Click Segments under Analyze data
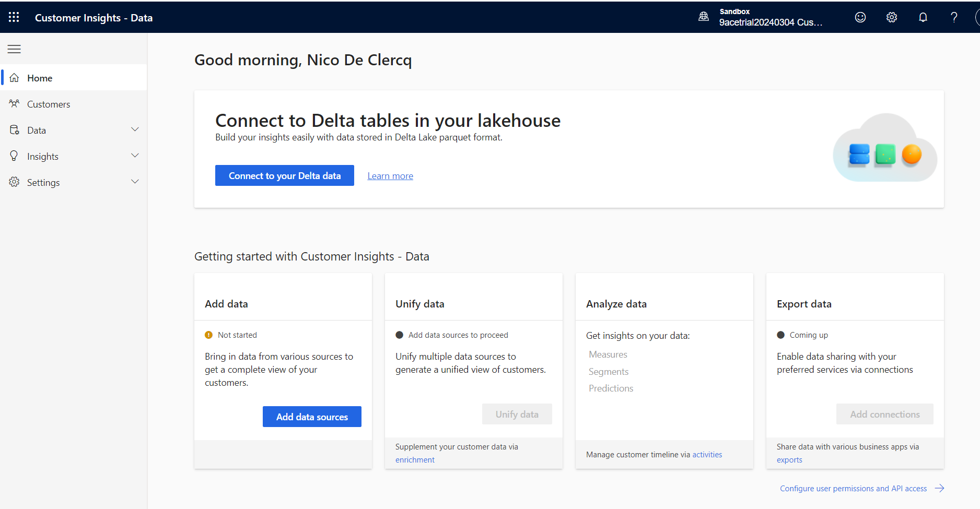 [609, 372]
